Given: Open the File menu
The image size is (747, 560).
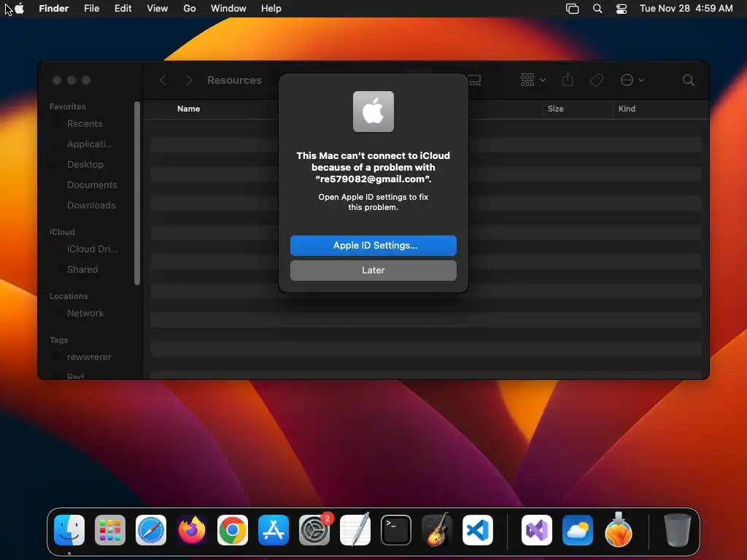Looking at the screenshot, I should 91,9.
